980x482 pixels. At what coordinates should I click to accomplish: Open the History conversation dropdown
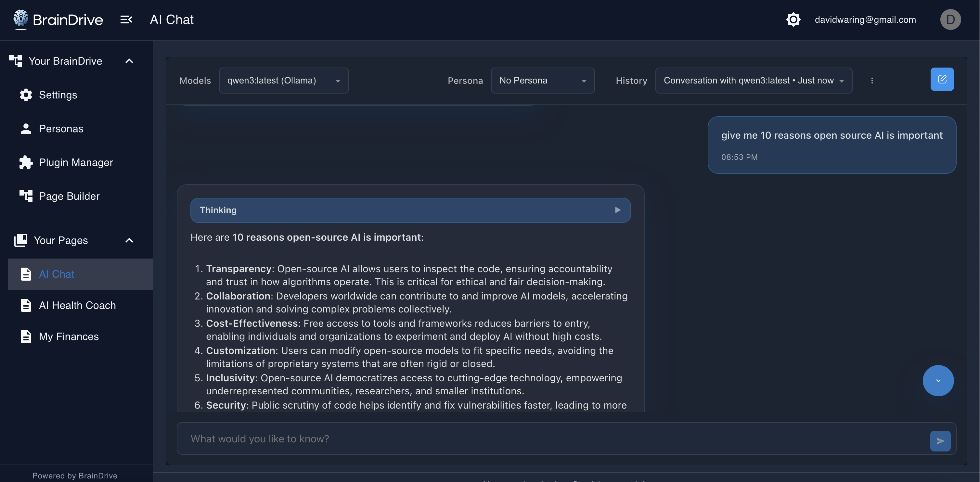(753, 81)
